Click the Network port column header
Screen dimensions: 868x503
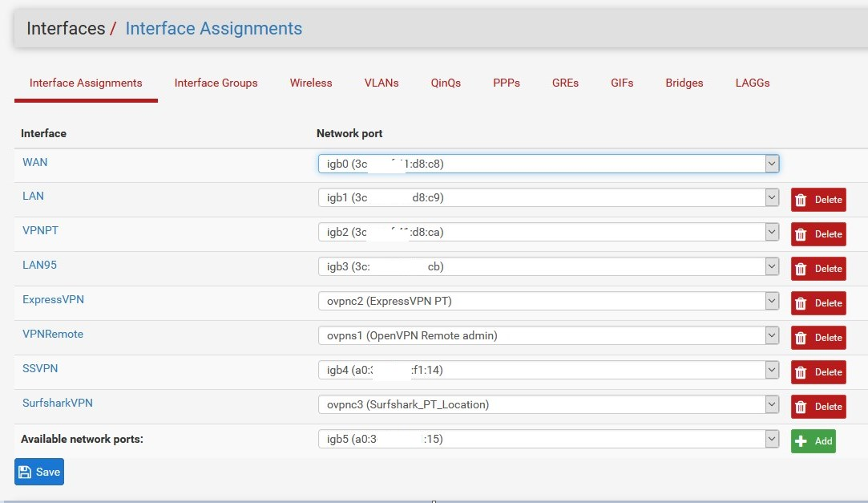click(349, 133)
